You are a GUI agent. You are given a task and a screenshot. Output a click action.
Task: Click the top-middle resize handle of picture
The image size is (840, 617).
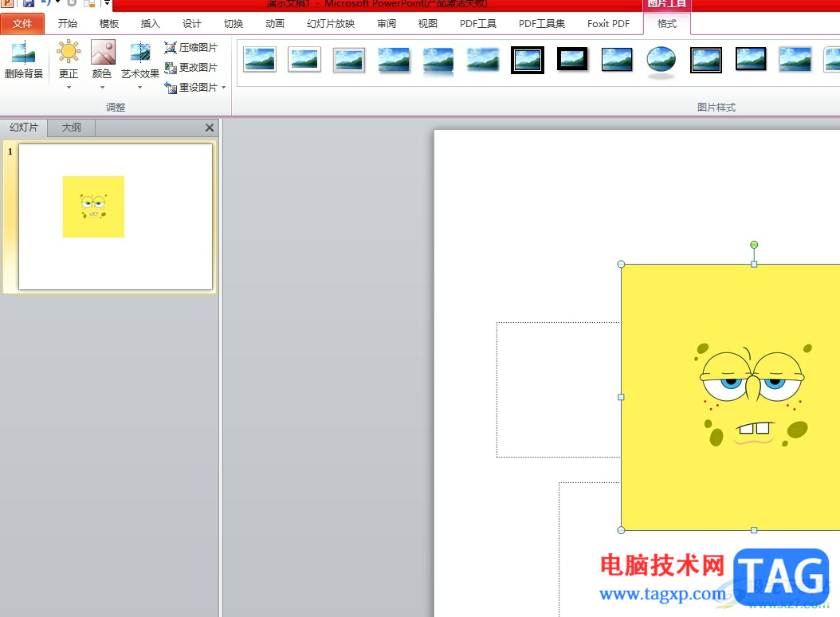click(x=754, y=265)
